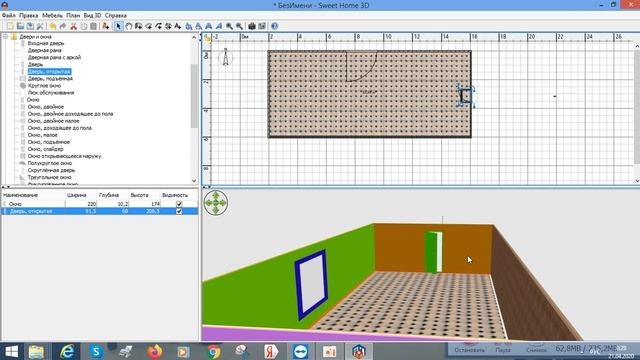640x360 pixels.
Task: Click the Paste toolbar icon
Action: click(93, 26)
